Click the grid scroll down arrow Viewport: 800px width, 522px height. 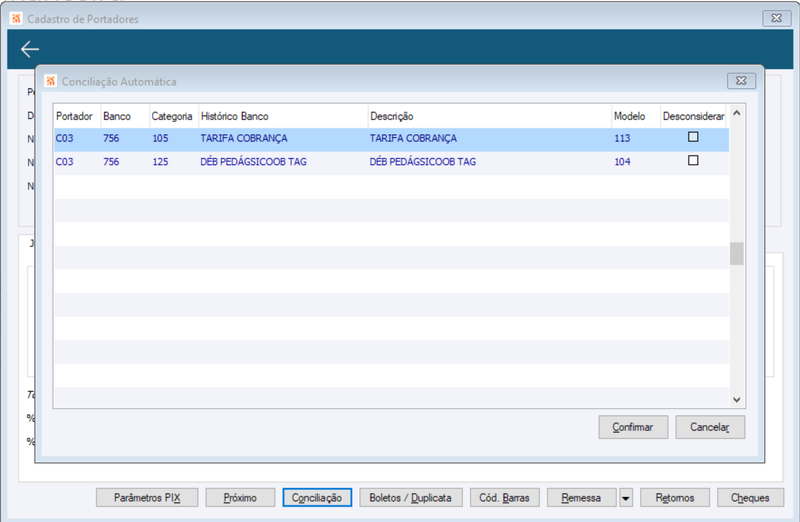tap(736, 400)
